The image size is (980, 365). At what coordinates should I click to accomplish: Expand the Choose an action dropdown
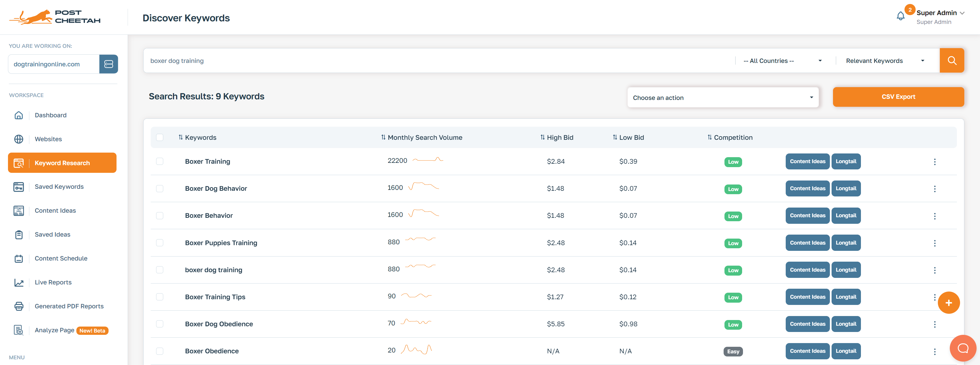(722, 98)
